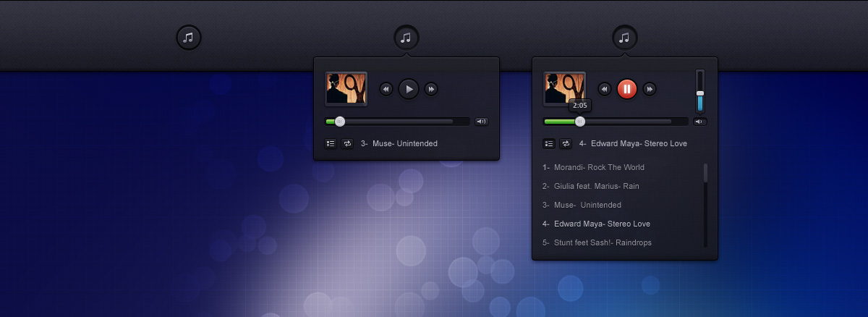The image size is (868, 317).
Task: Select playlist track Stunt feet Sash!- Raindrops
Action: (x=603, y=242)
